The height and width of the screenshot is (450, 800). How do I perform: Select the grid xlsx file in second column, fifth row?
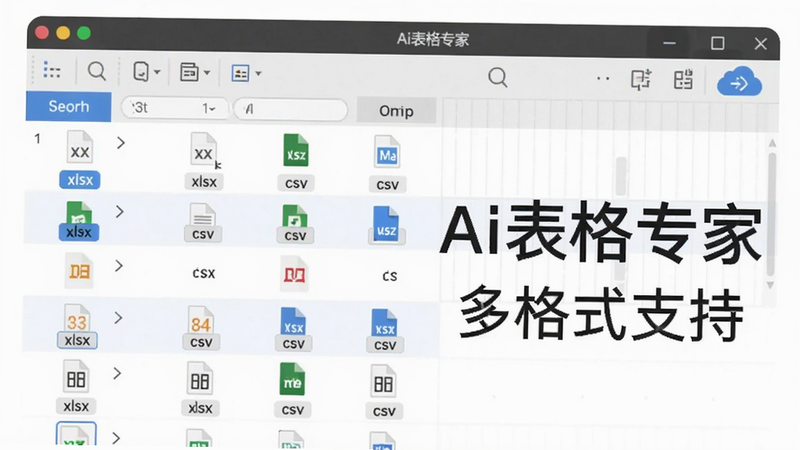pyautogui.click(x=200, y=389)
